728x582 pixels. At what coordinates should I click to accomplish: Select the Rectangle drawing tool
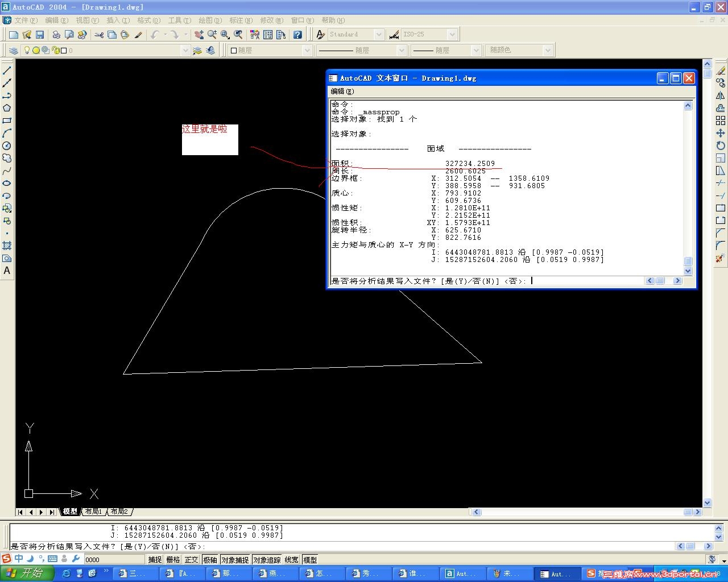coord(7,120)
